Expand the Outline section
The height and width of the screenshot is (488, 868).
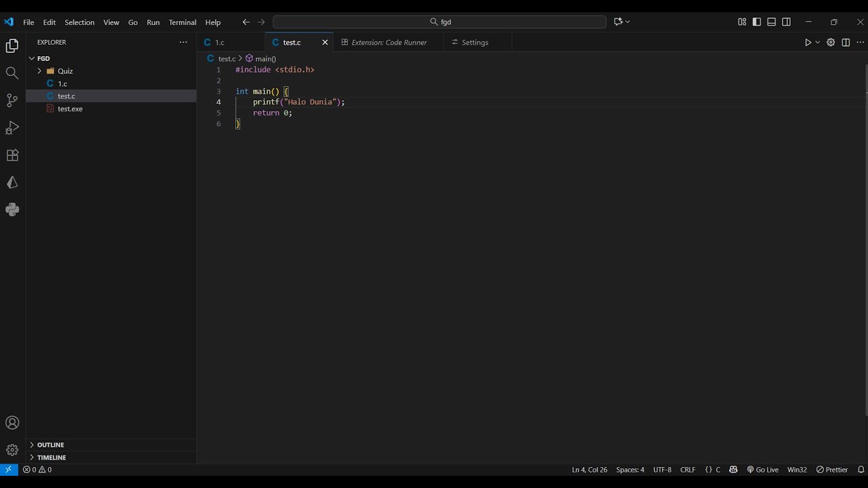pyautogui.click(x=111, y=445)
